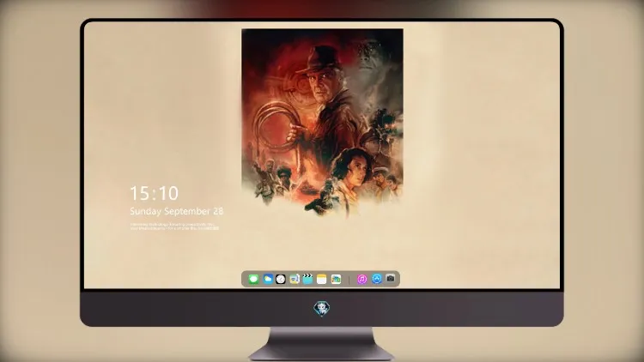Image resolution: width=644 pixels, height=362 pixels.
Task: Click the diamond logo on monitor bezel
Action: (x=322, y=309)
